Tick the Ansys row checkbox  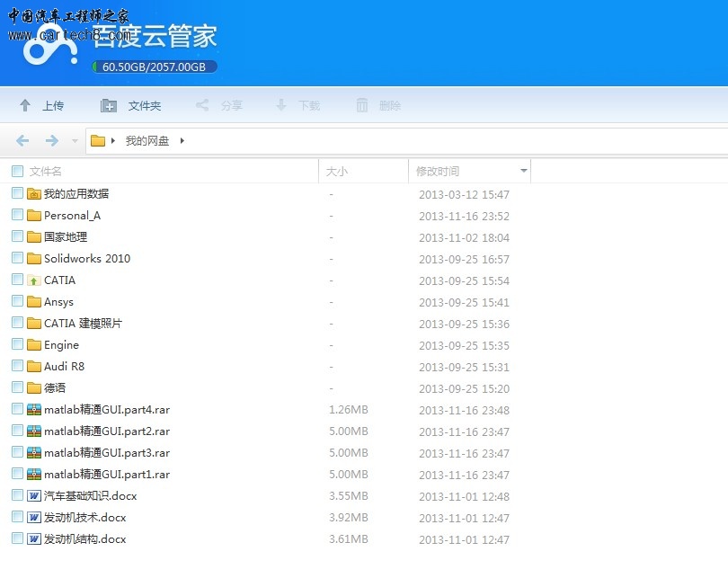[18, 300]
